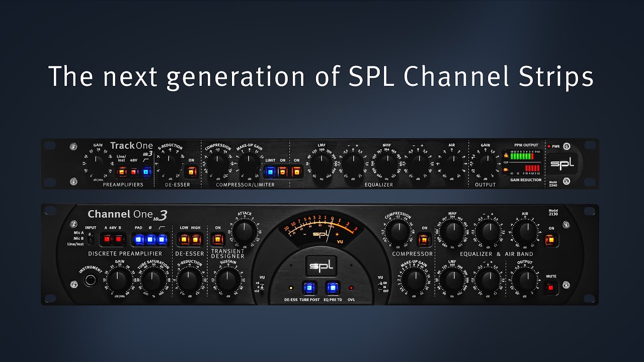Flip the INPUT selector to Mic A
The width and height of the screenshot is (644, 362).
pos(90,234)
